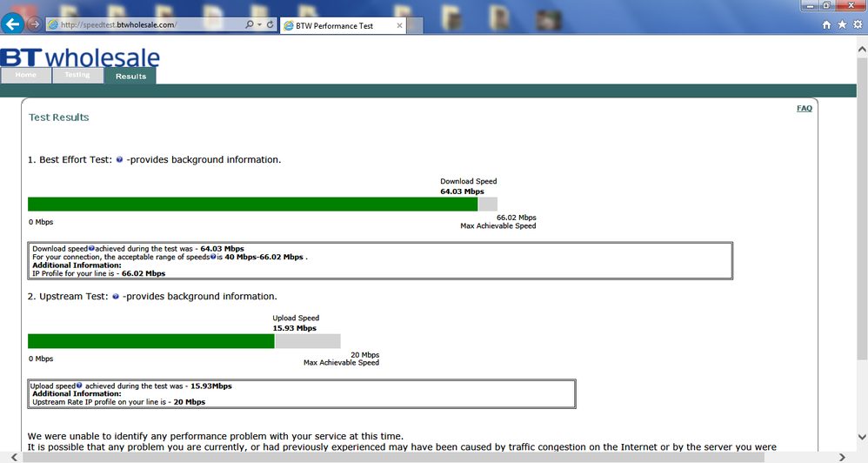The width and height of the screenshot is (868, 463).
Task: Click 'Upstream Rate IP profile on your line' text
Action: click(100, 401)
